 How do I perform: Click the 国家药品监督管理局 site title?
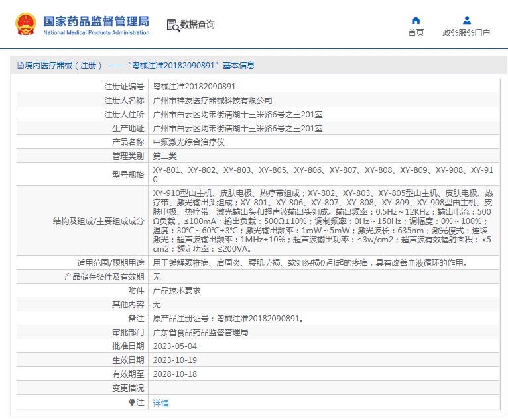[x=96, y=21]
